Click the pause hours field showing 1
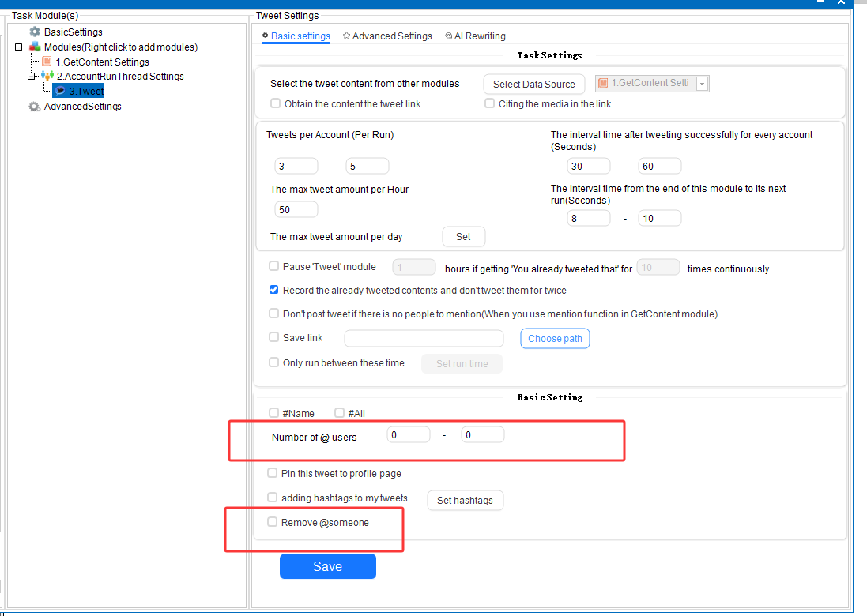 click(414, 268)
